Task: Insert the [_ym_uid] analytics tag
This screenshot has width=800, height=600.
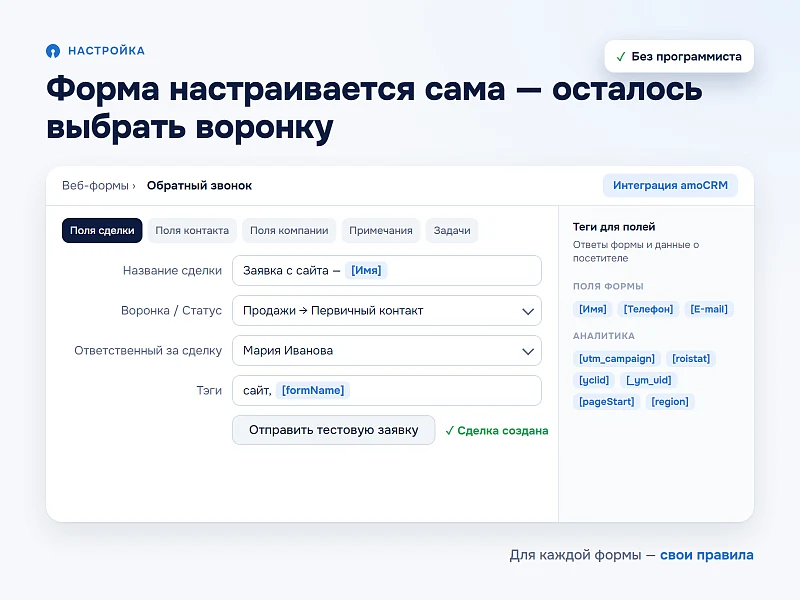Action: pyautogui.click(x=648, y=380)
